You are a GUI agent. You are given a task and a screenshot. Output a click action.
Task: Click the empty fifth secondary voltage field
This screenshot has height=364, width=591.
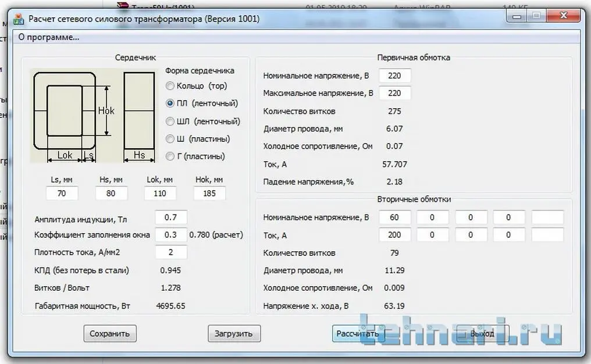tap(547, 217)
